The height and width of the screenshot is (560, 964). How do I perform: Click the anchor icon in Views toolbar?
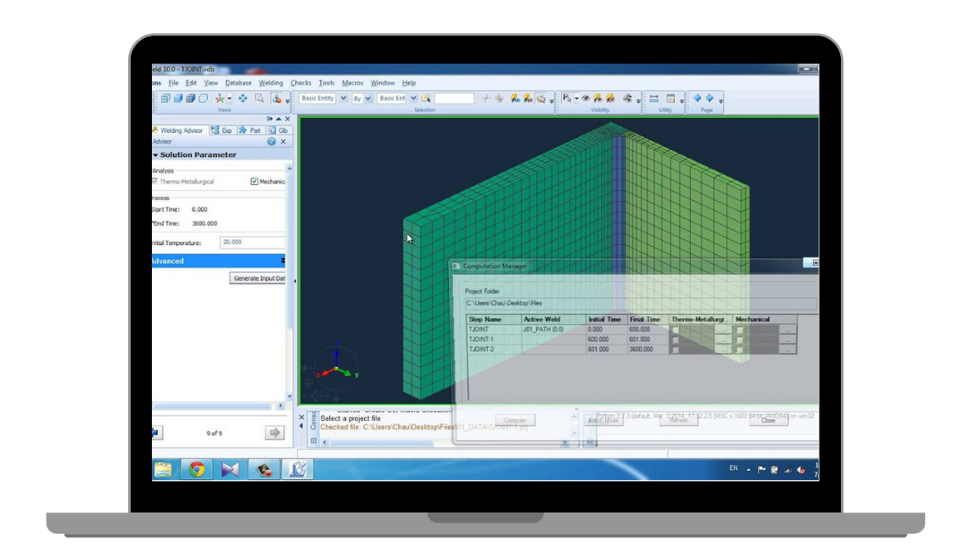click(277, 98)
